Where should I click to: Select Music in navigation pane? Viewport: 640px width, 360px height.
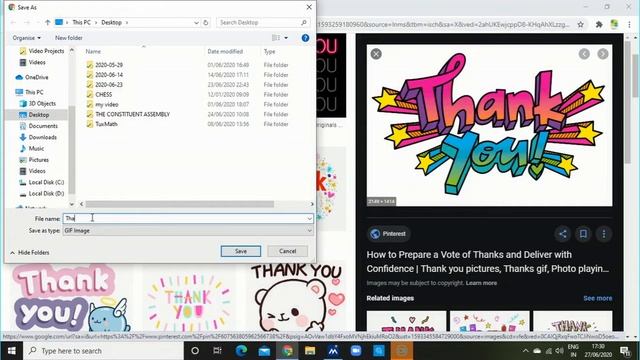(x=32, y=149)
